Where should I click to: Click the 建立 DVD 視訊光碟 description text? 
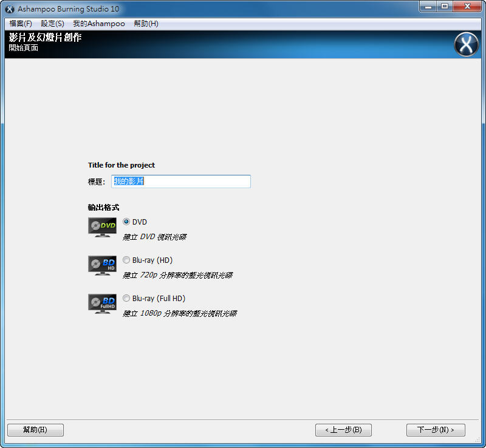click(155, 237)
